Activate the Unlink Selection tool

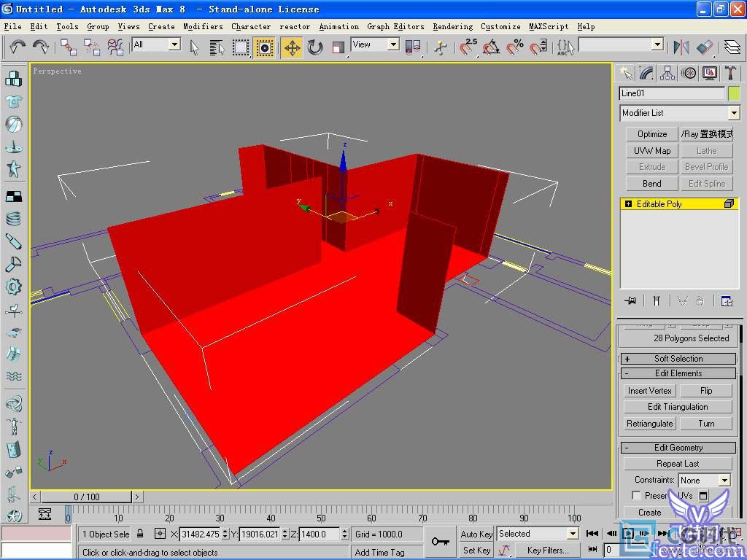(x=91, y=47)
